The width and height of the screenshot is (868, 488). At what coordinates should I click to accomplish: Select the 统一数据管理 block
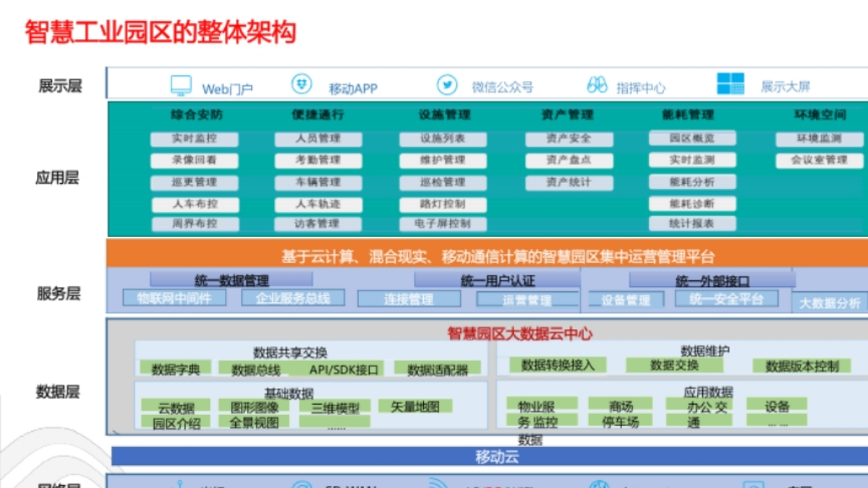coord(231,281)
